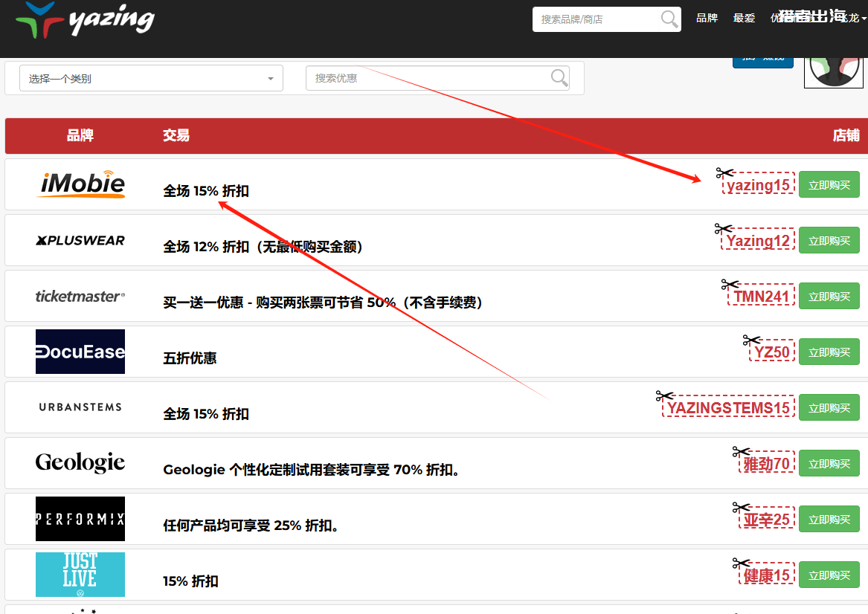Open the DocuEase brand logo

tap(80, 352)
